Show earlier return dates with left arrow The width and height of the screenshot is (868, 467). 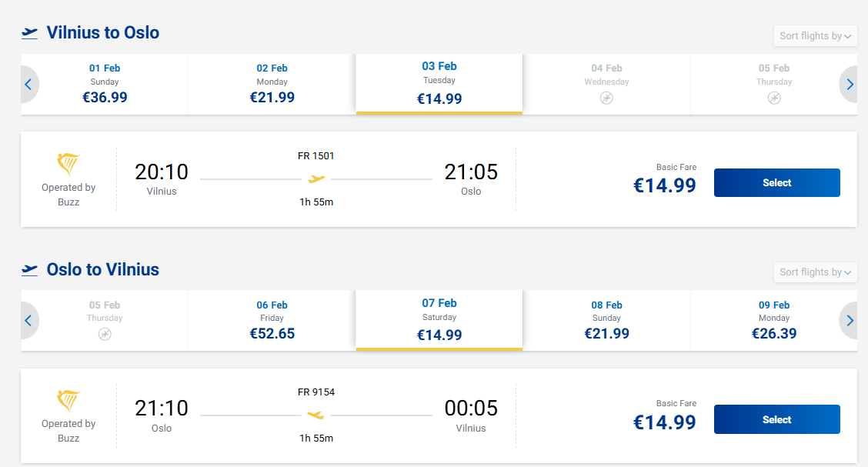(x=28, y=321)
